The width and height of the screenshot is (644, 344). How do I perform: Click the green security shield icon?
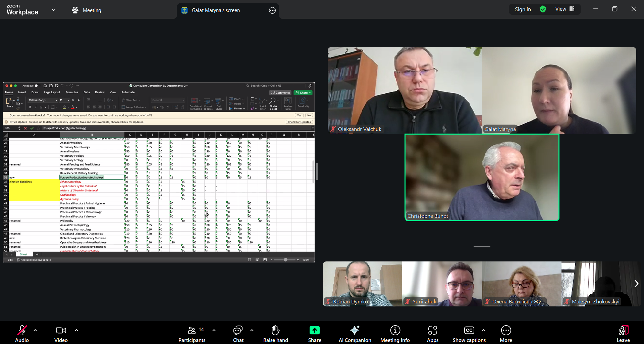click(x=543, y=9)
